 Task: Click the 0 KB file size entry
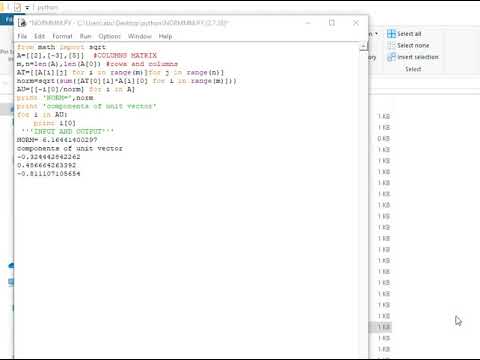click(x=384, y=138)
